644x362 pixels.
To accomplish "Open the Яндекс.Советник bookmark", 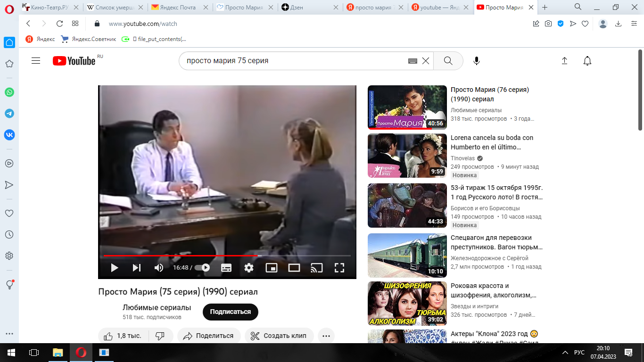I will coord(89,39).
